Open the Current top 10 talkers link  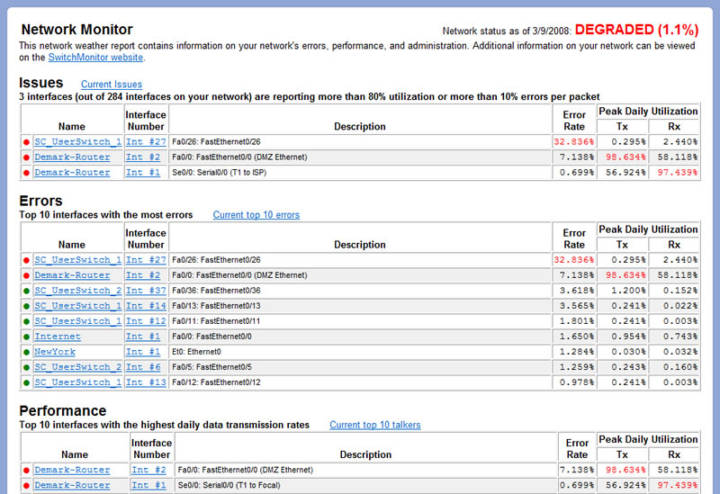(x=375, y=425)
